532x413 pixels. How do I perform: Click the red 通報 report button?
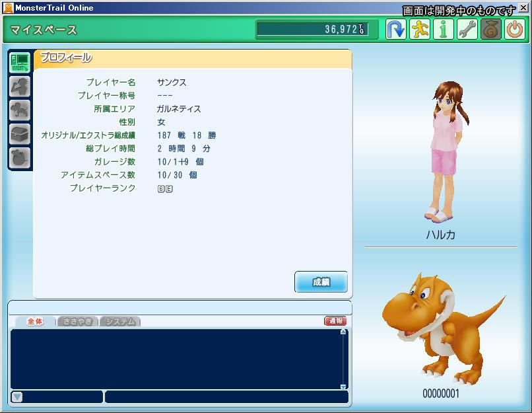click(x=335, y=321)
